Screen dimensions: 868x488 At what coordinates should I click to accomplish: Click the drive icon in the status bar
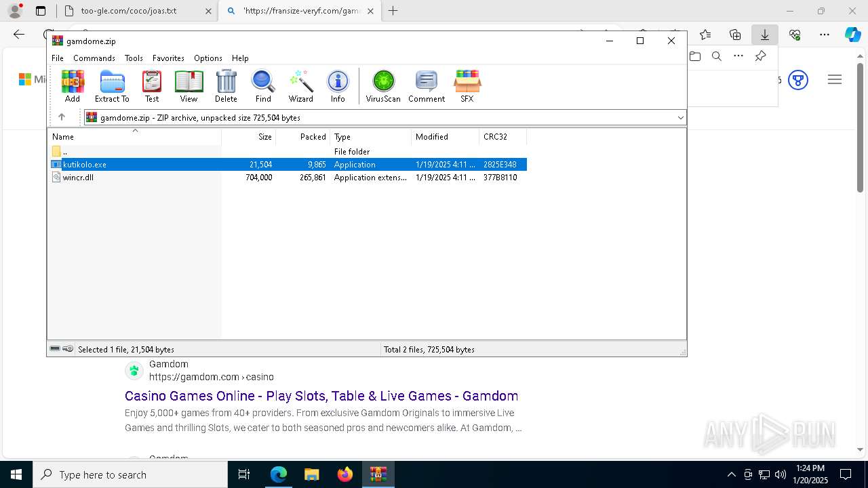coord(55,349)
